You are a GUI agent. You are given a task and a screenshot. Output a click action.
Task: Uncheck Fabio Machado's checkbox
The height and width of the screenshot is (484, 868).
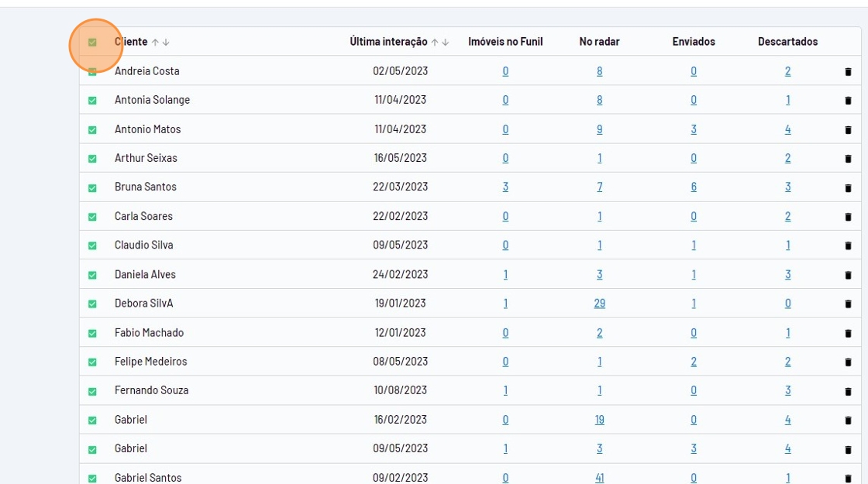pos(92,333)
